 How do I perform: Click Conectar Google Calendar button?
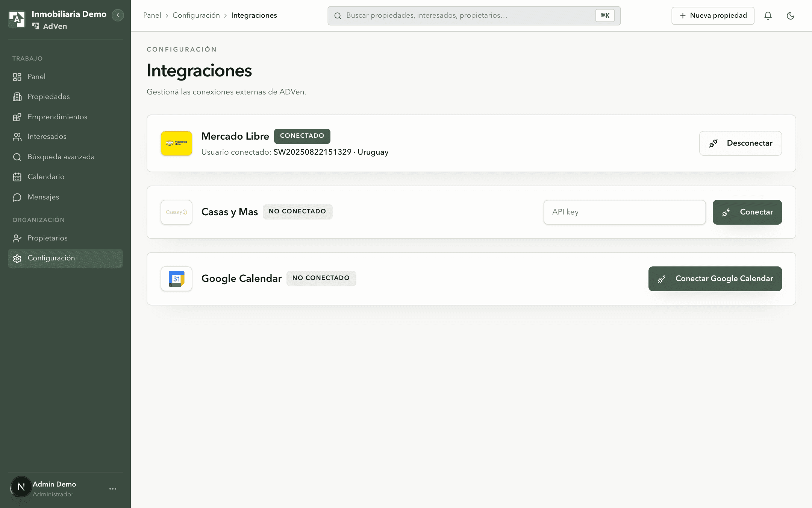click(715, 279)
